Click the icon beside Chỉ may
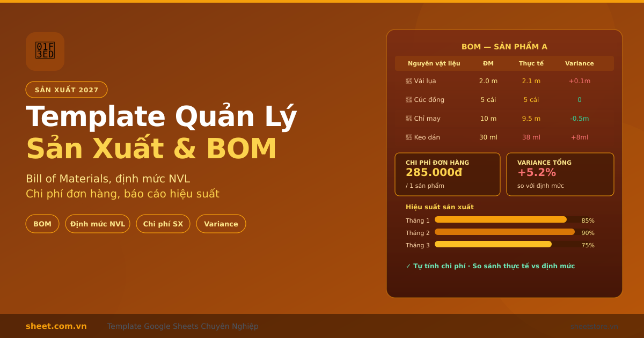644x338 pixels. click(409, 119)
